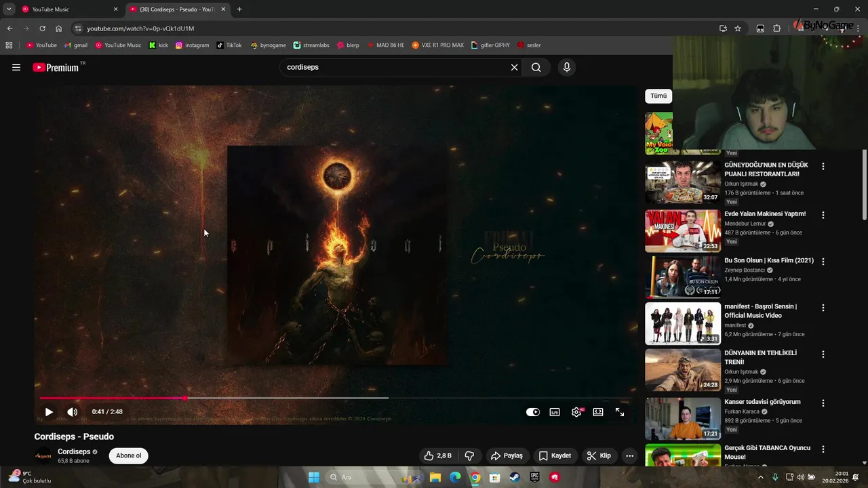This screenshot has height=488, width=868.
Task: Open the kick bookmark
Action: click(x=159, y=45)
